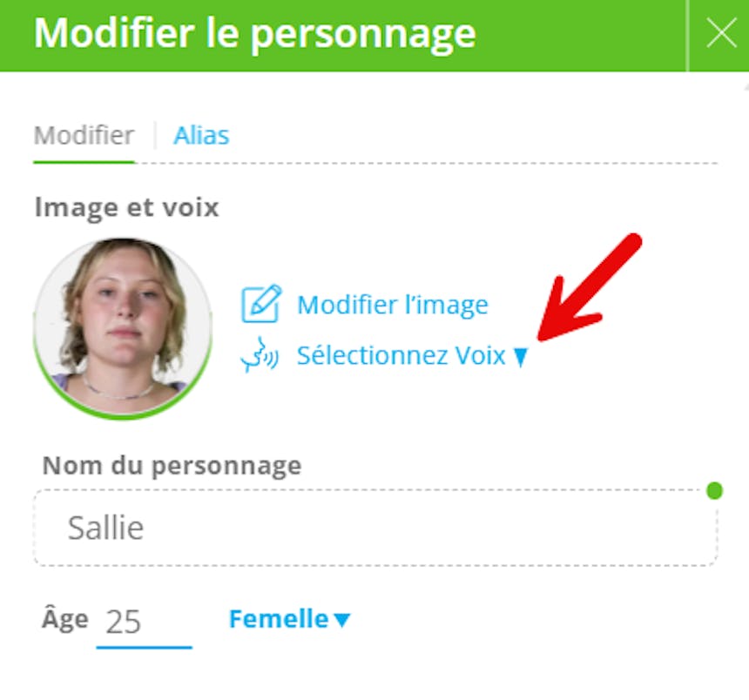749x700 pixels.
Task: Expand the Sélectionnez Voix dropdown arrow
Action: (x=521, y=357)
